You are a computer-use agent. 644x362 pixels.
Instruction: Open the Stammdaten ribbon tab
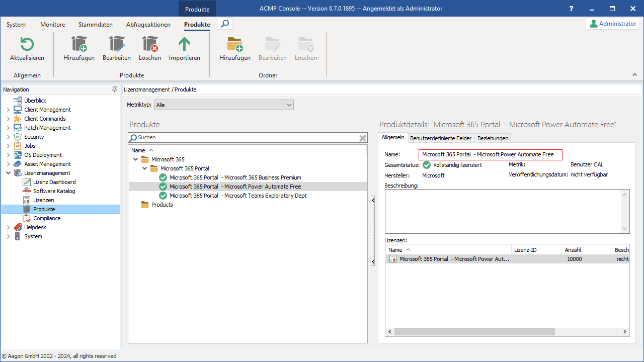point(95,25)
